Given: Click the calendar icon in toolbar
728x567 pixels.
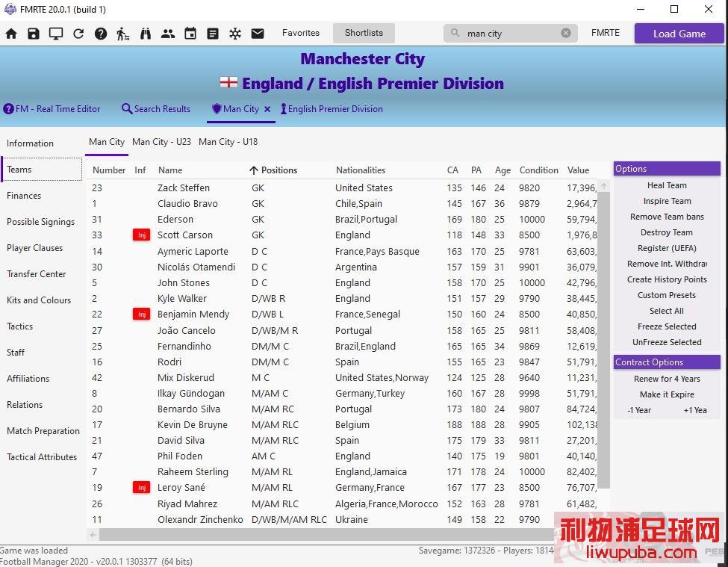Looking at the screenshot, I should coord(190,34).
